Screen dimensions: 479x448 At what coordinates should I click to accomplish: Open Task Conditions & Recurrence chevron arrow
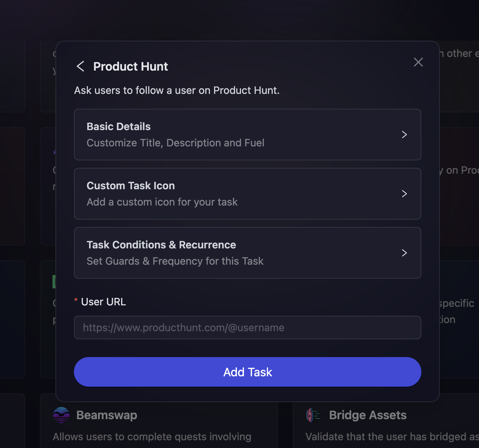(404, 253)
